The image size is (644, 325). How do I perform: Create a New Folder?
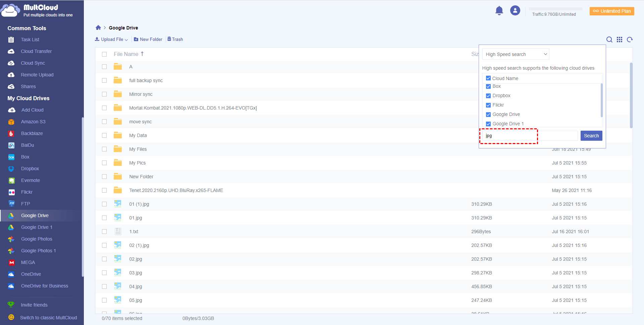tap(148, 39)
